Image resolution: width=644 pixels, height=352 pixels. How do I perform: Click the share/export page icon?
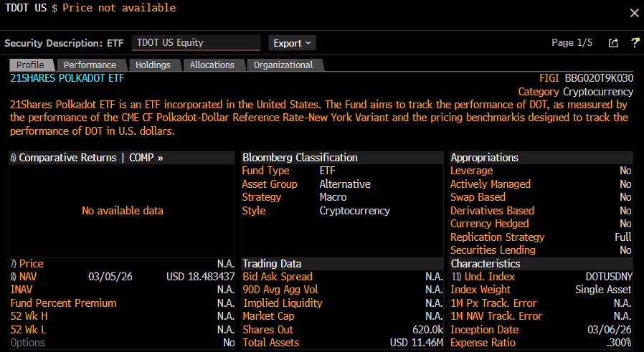click(x=613, y=43)
